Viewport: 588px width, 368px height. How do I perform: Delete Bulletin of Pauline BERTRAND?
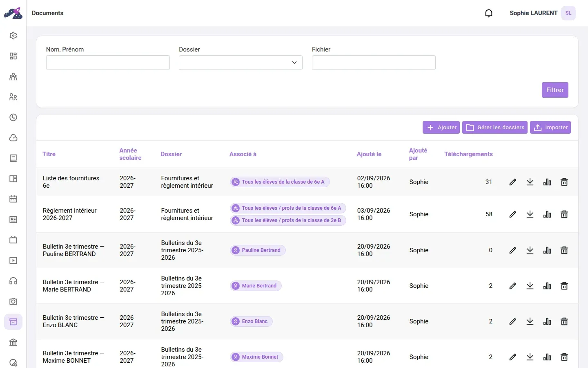564,250
